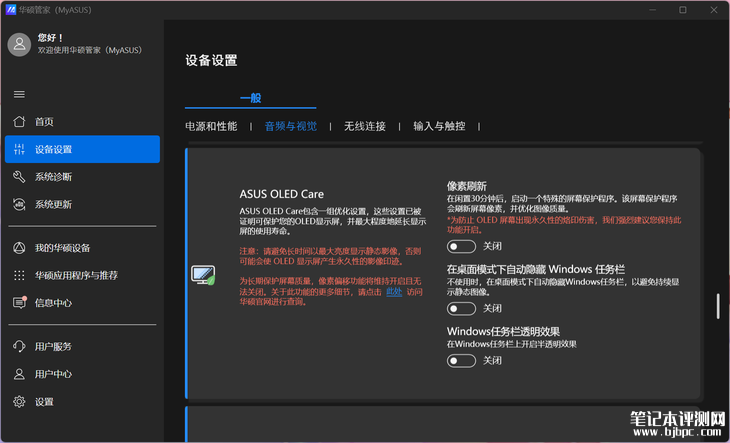Click the Windows任务栏透明效果 heading
Viewport: 730px width, 443px height.
tap(503, 331)
